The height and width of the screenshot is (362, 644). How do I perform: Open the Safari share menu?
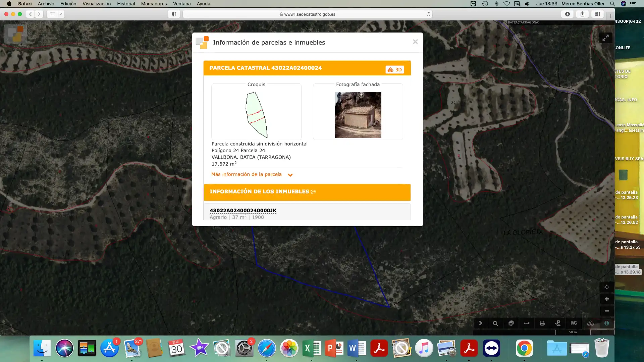pyautogui.click(x=582, y=14)
